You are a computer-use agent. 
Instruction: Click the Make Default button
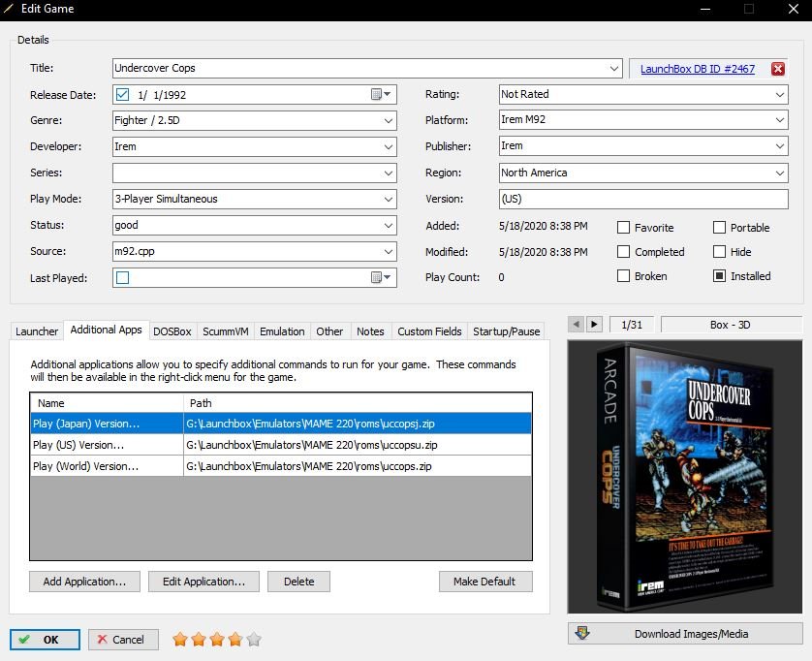484,582
